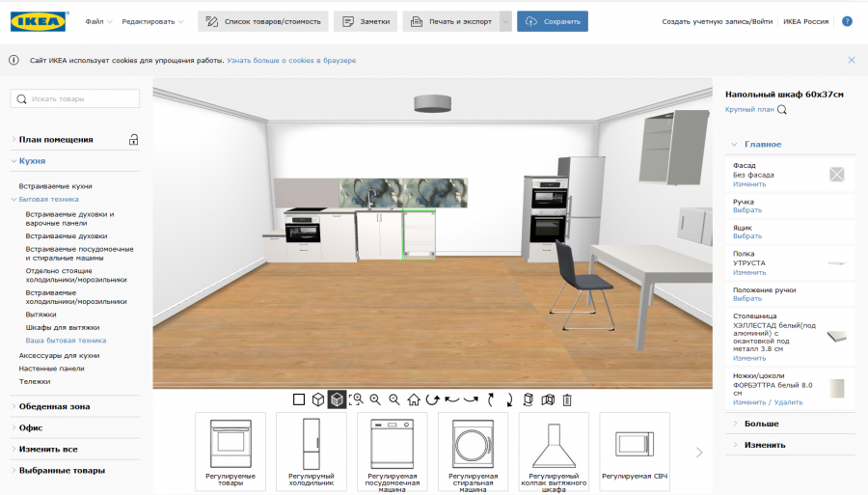868x495 pixels.
Task: Click the Сохранить button
Action: 553,21
